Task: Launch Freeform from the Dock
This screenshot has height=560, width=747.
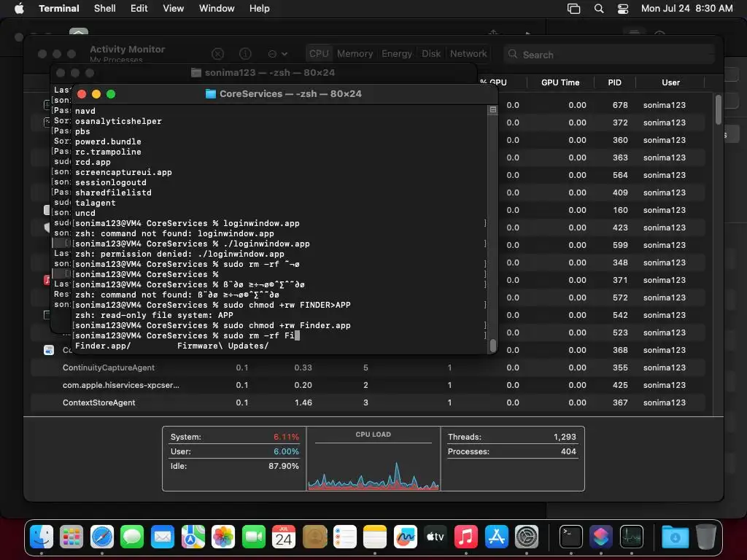Action: (x=406, y=537)
